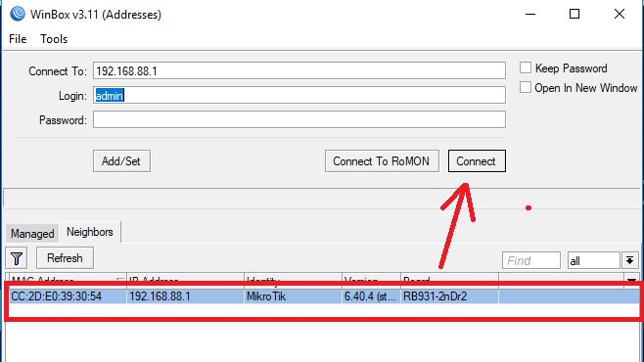Select the 192.168.88.1 IP address cell
644x362 pixels.
coord(185,296)
